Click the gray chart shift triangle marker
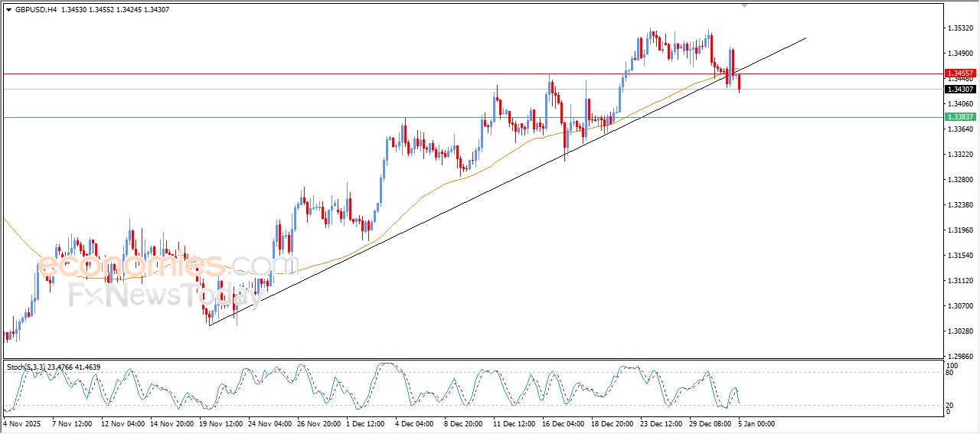 coord(744,5)
